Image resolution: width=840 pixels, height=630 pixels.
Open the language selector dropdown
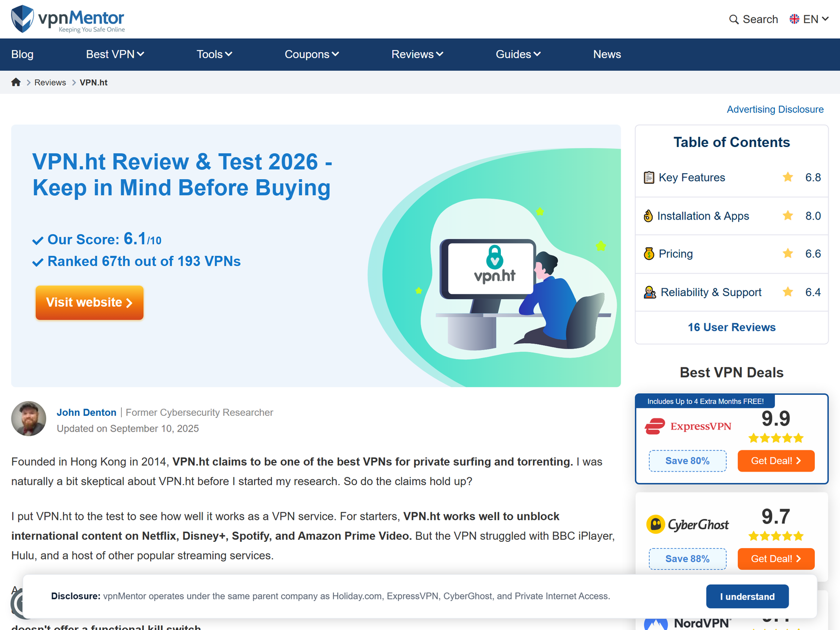[x=809, y=19]
